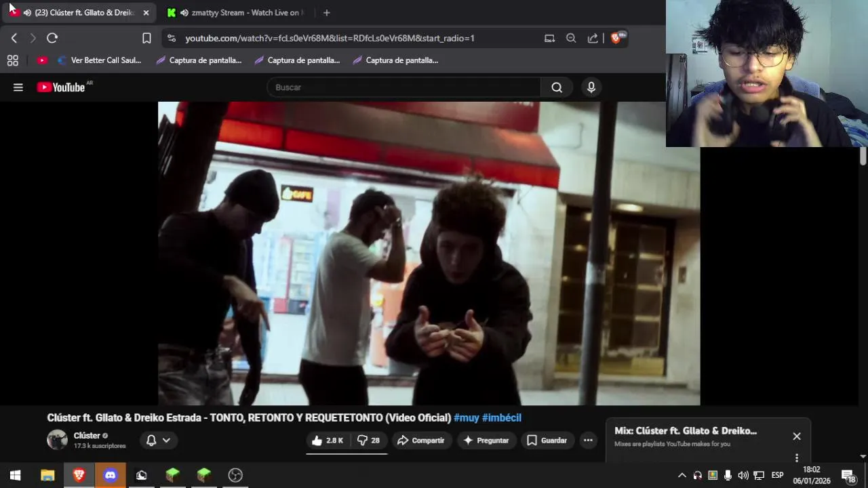Expand the notification bell dropdown for Clúster
The height and width of the screenshot is (488, 868).
[x=159, y=441]
